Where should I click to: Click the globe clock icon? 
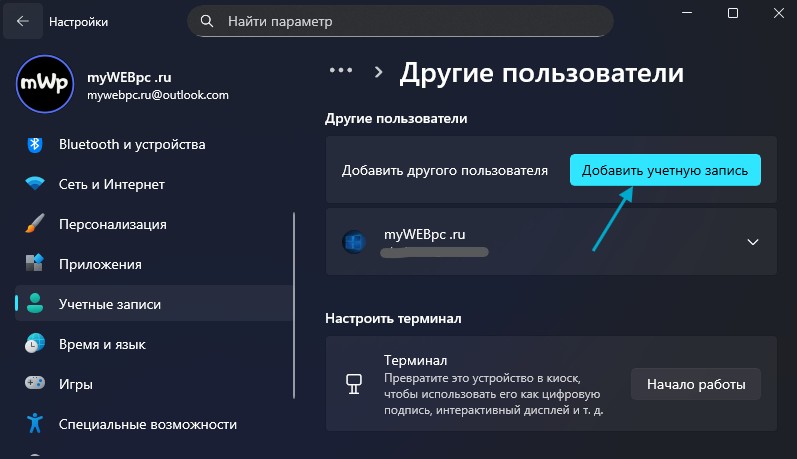(35, 344)
